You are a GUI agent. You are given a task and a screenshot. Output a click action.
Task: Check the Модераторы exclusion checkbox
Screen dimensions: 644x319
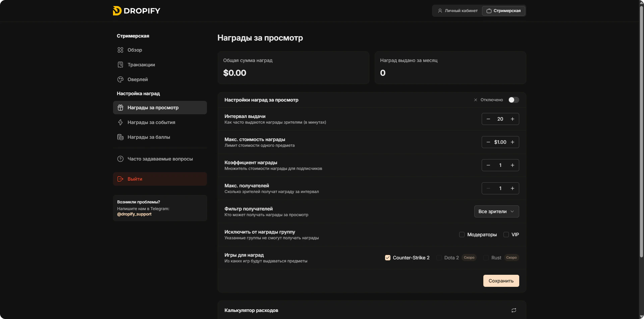[x=462, y=235]
